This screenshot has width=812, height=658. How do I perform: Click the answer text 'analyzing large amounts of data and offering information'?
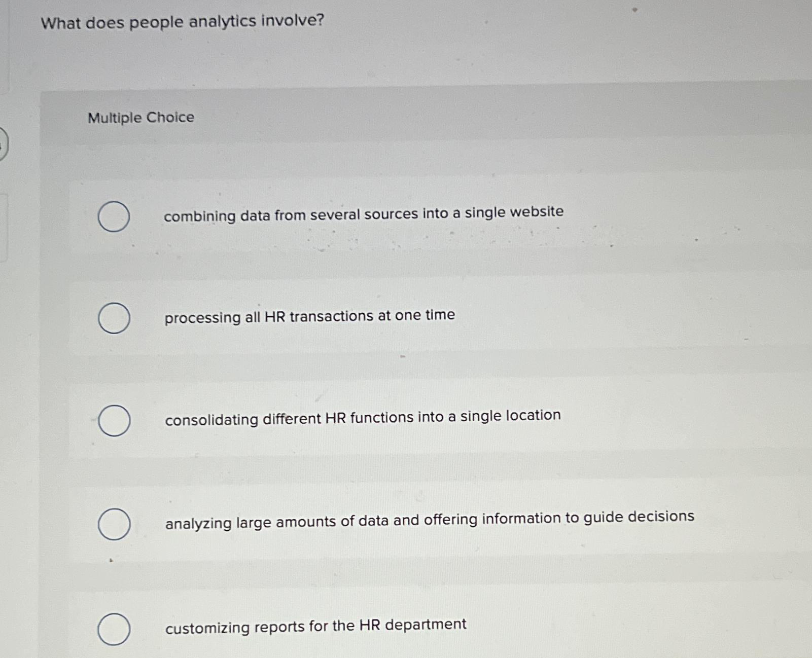coord(430,518)
